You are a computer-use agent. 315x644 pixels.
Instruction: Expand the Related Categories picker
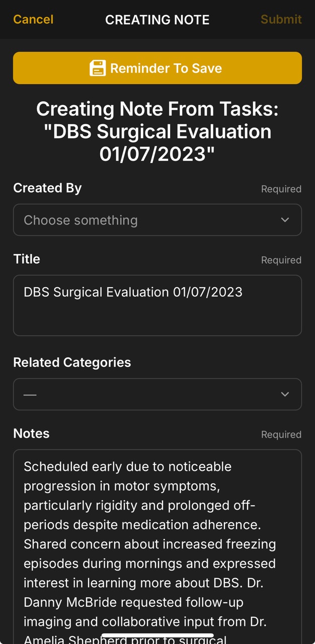151,394
